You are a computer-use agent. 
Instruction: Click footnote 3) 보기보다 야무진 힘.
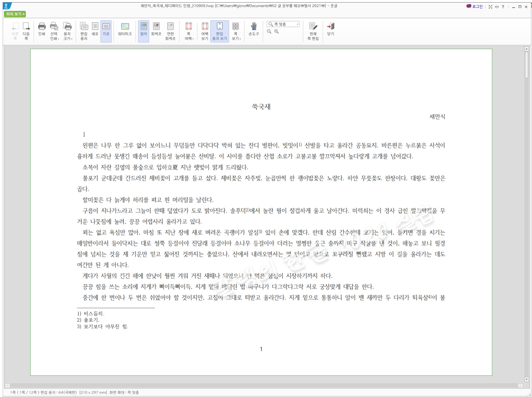pyautogui.click(x=103, y=327)
